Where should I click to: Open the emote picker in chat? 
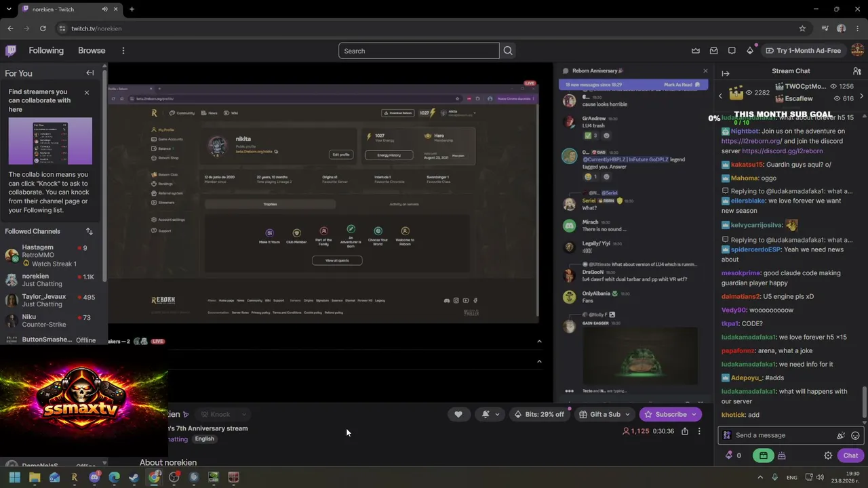point(855,436)
